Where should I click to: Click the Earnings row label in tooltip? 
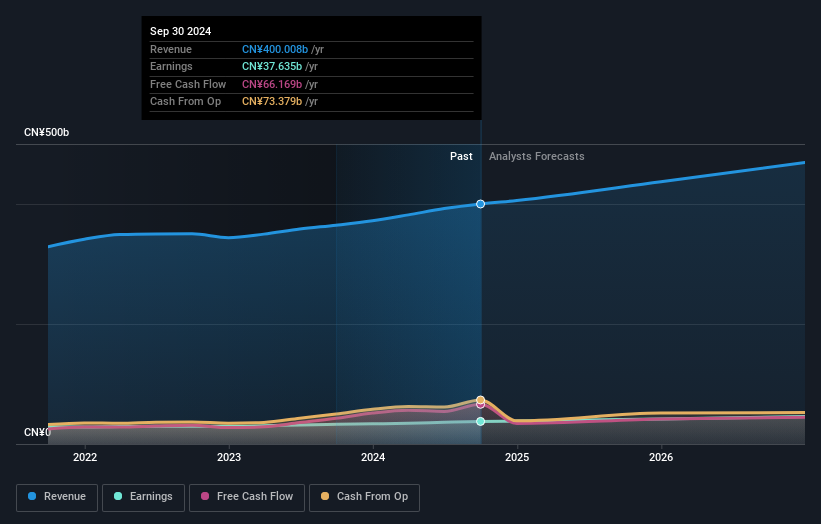click(x=171, y=66)
